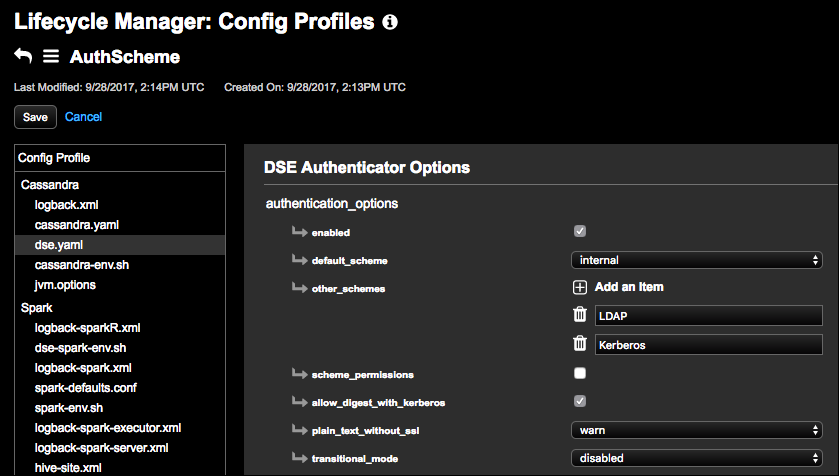Delete the Kerberos scheme with its trash icon
839x476 pixels.
(580, 343)
